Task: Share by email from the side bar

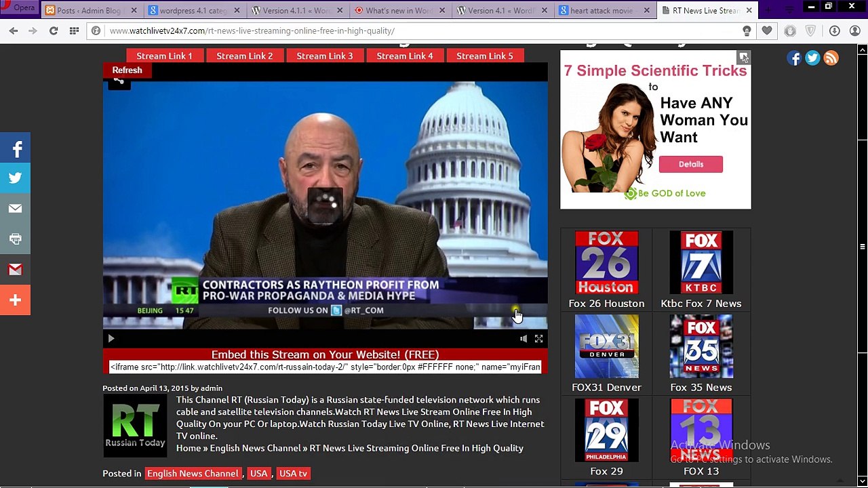Action: coord(15,209)
